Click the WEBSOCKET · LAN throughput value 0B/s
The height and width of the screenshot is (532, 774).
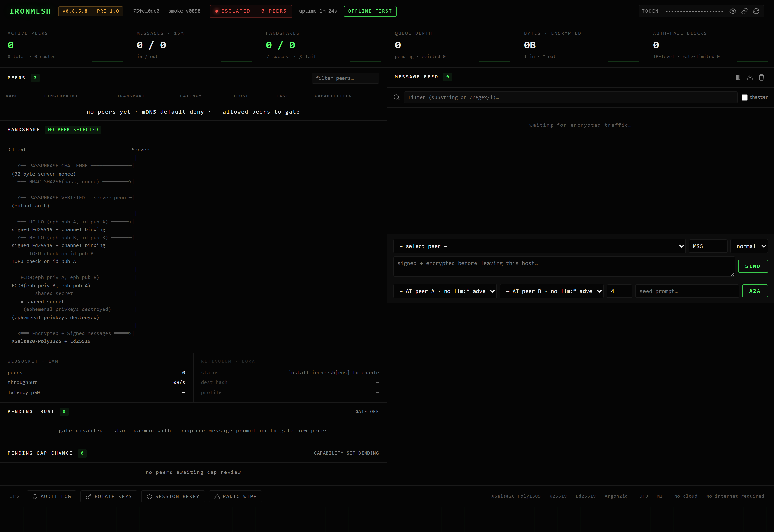tap(179, 382)
